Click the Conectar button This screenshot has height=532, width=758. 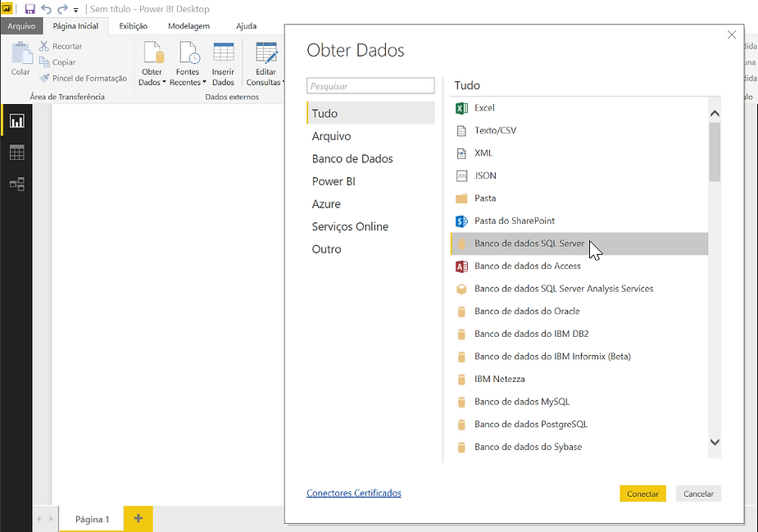point(642,493)
